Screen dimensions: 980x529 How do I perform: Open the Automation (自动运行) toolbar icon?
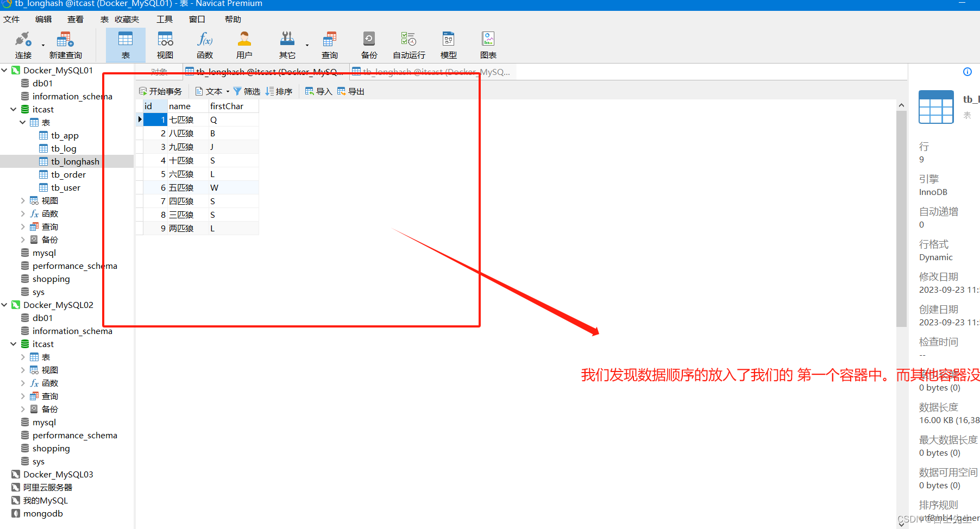[409, 46]
